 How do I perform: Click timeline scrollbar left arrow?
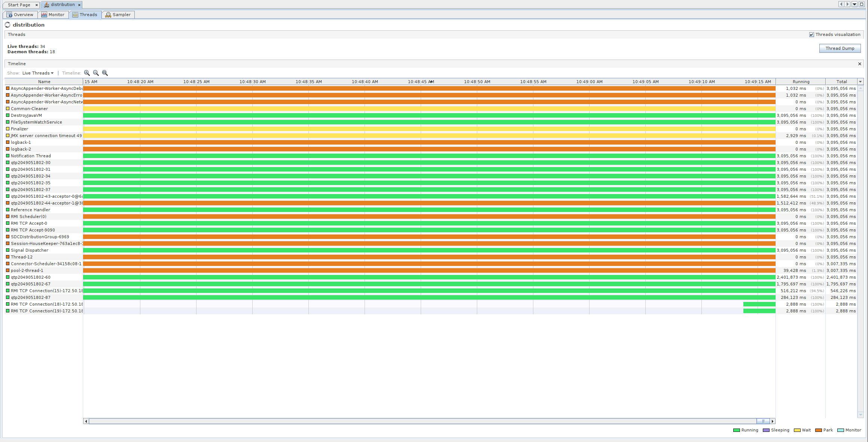pyautogui.click(x=86, y=421)
